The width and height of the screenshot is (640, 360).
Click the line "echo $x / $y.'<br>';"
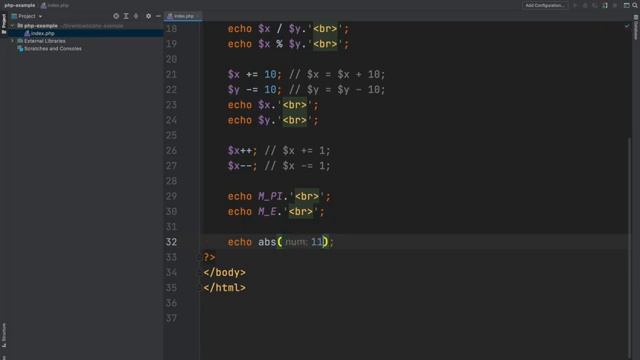click(x=288, y=29)
